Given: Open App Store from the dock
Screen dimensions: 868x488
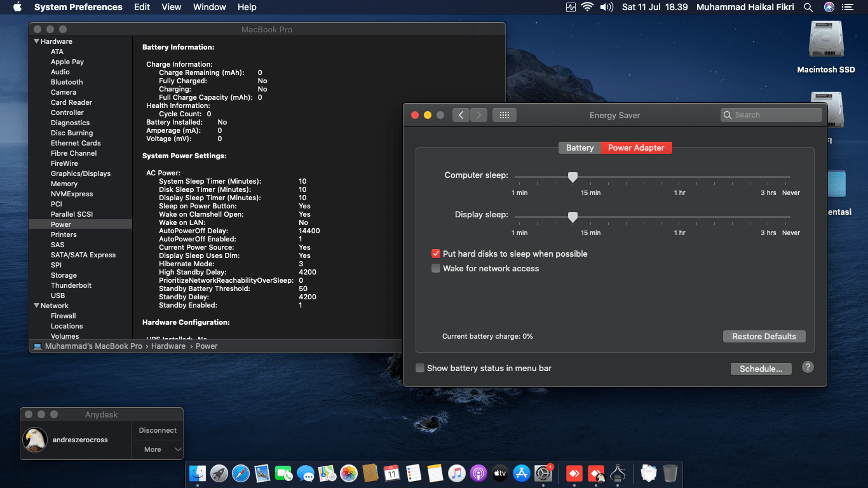Looking at the screenshot, I should [522, 473].
